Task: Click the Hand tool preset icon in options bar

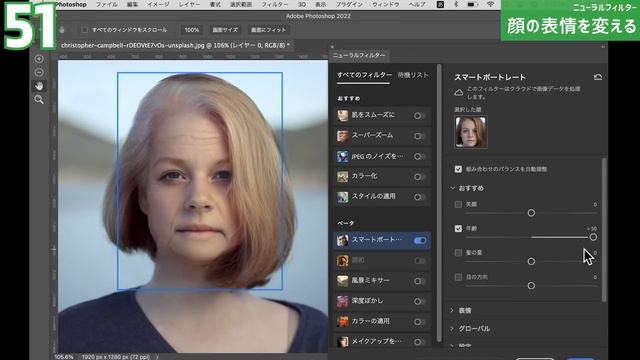Action: (62, 30)
